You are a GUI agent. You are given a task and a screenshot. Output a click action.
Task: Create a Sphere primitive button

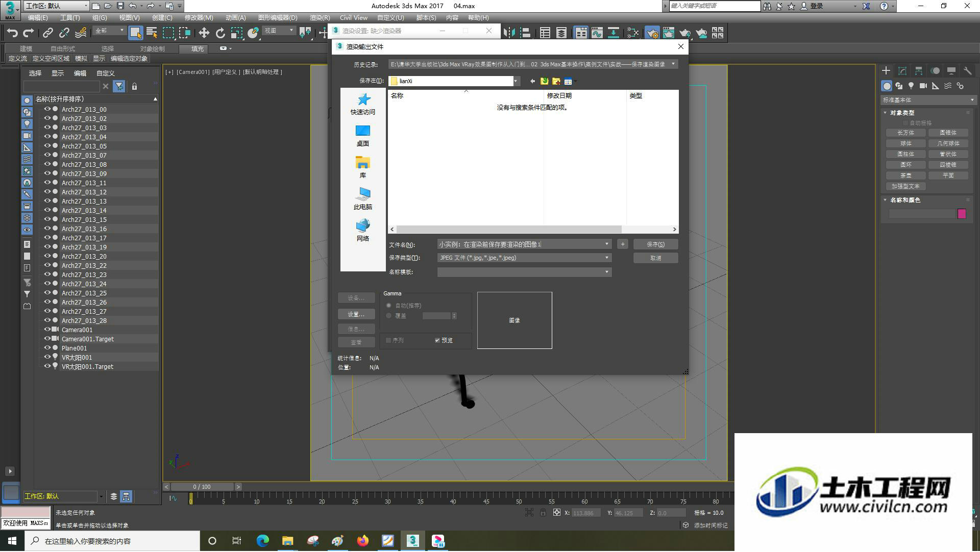pos(905,143)
